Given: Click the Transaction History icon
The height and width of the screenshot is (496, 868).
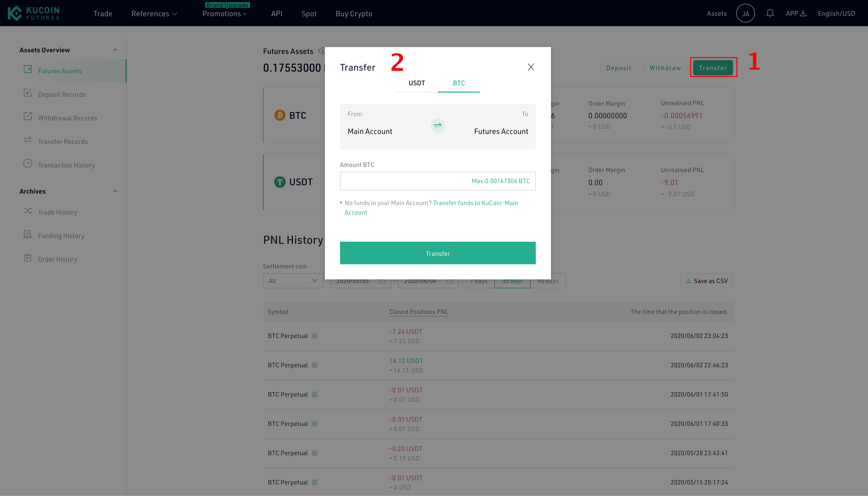Looking at the screenshot, I should click(28, 164).
